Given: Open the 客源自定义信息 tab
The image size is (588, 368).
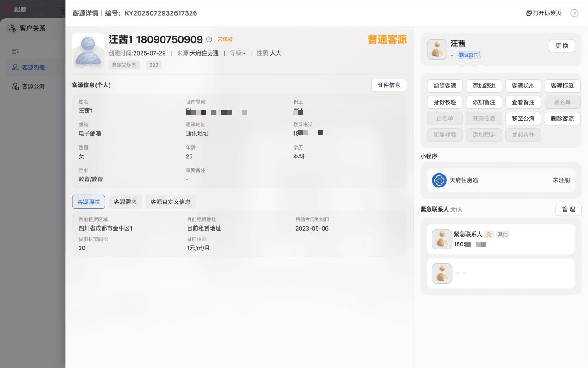Looking at the screenshot, I should pyautogui.click(x=171, y=202).
